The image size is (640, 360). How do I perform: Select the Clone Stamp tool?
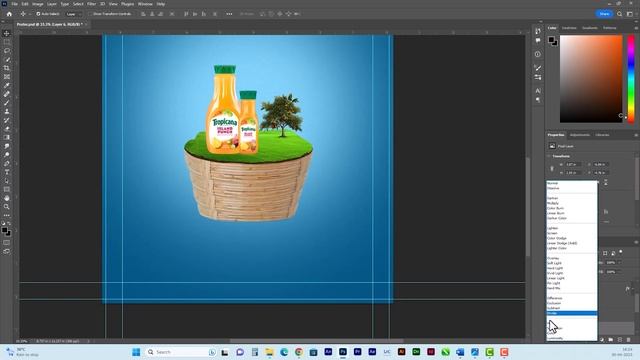7,111
